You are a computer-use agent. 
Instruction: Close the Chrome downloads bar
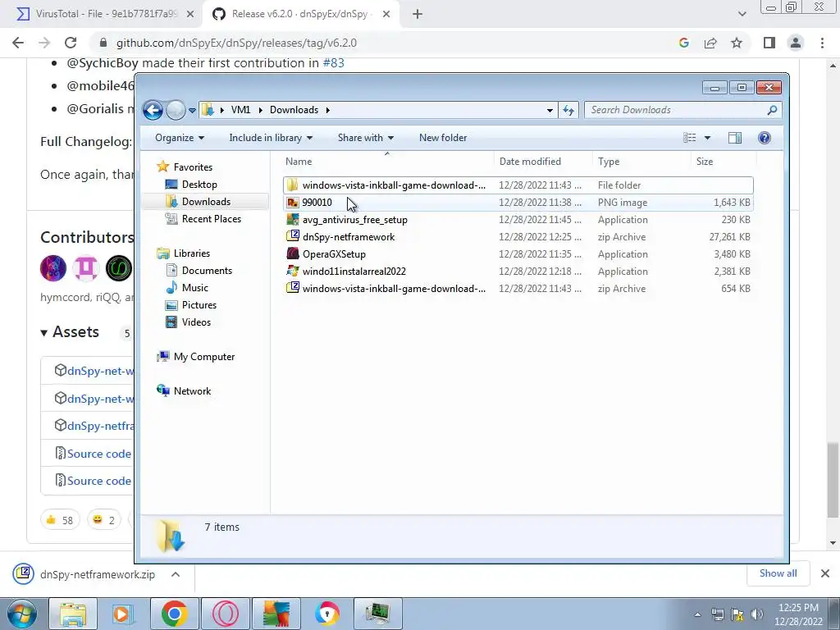(x=825, y=573)
